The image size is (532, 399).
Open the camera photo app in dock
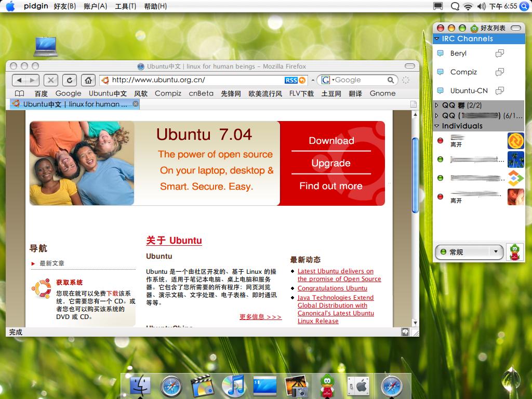pyautogui.click(x=296, y=386)
